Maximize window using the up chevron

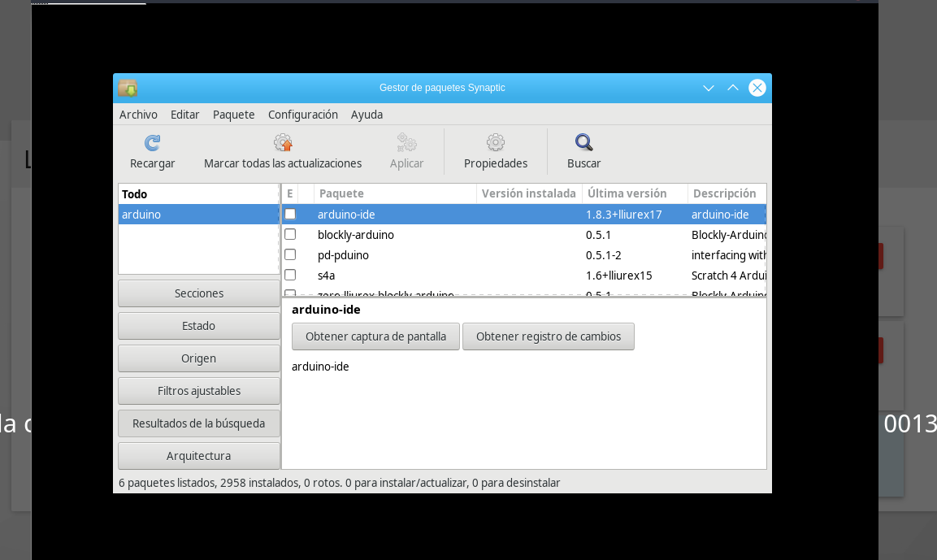[x=733, y=88]
